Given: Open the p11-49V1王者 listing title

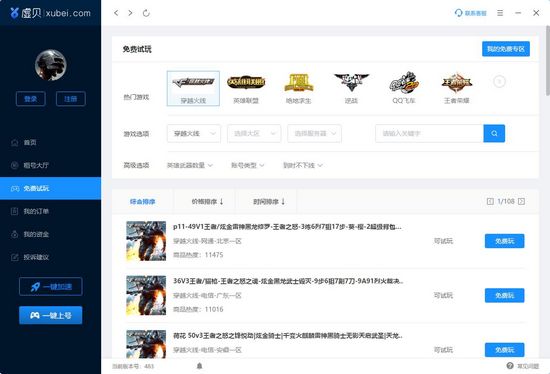Looking at the screenshot, I should 287,227.
